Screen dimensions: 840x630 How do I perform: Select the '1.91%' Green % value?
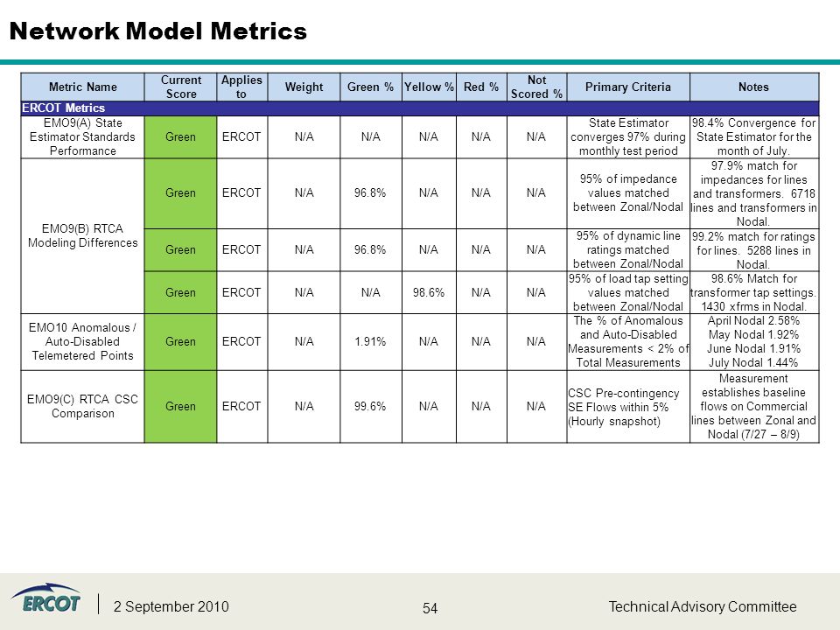[371, 342]
